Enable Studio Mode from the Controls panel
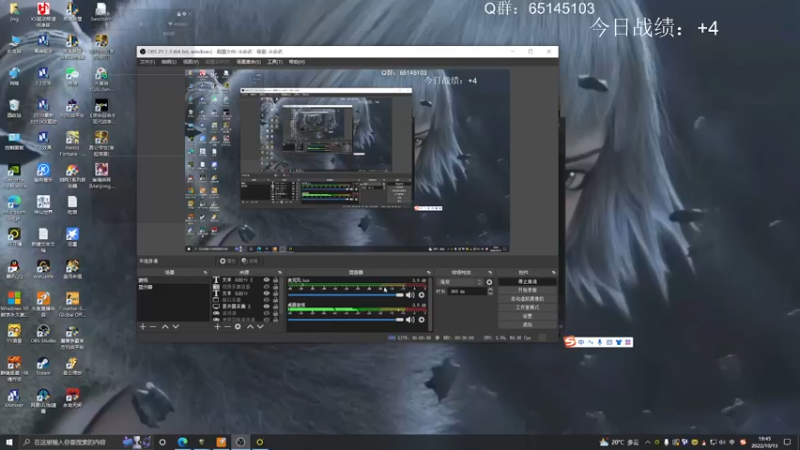This screenshot has height=450, width=800. click(527, 307)
